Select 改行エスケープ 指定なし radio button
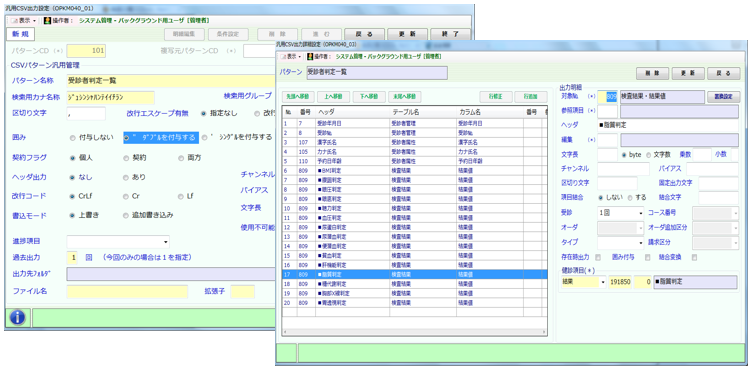This screenshot has height=370, width=751. [204, 113]
